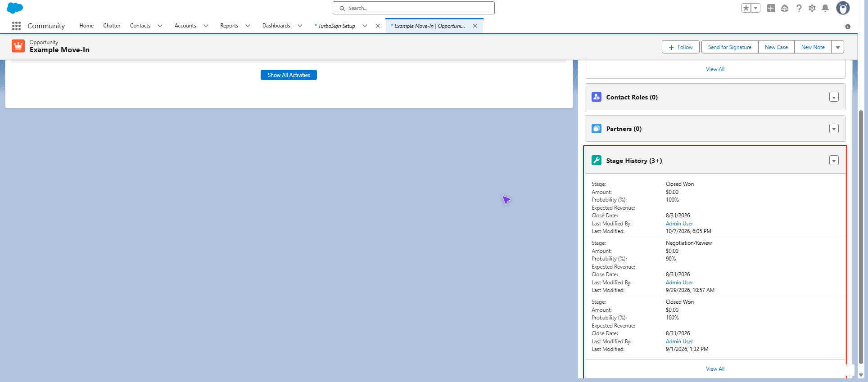This screenshot has height=382, width=868.
Task: Click in the global Search field
Action: (x=414, y=8)
